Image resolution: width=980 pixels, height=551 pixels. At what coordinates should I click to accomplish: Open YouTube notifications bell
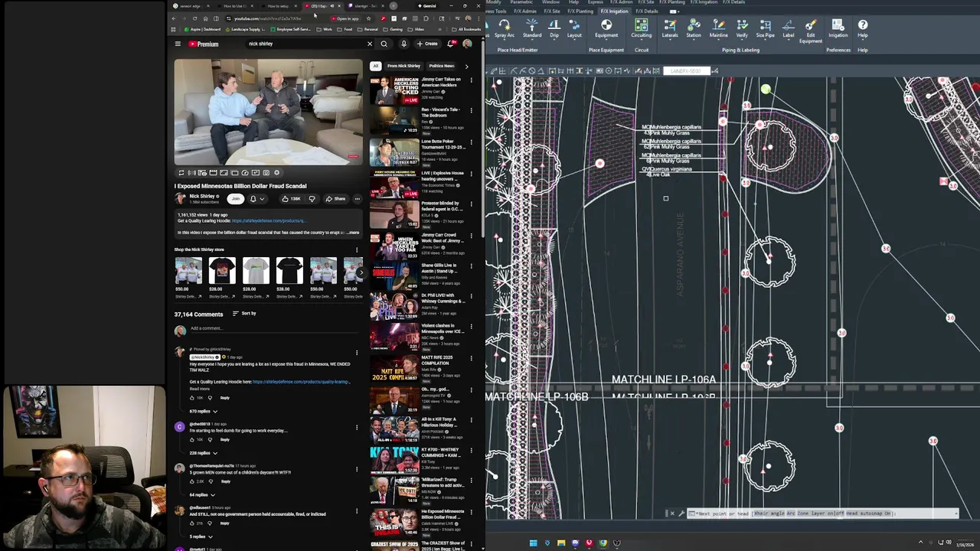451,44
